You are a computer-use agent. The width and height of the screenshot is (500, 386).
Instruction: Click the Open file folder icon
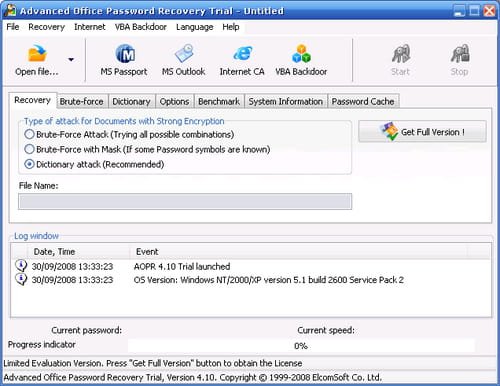click(37, 53)
